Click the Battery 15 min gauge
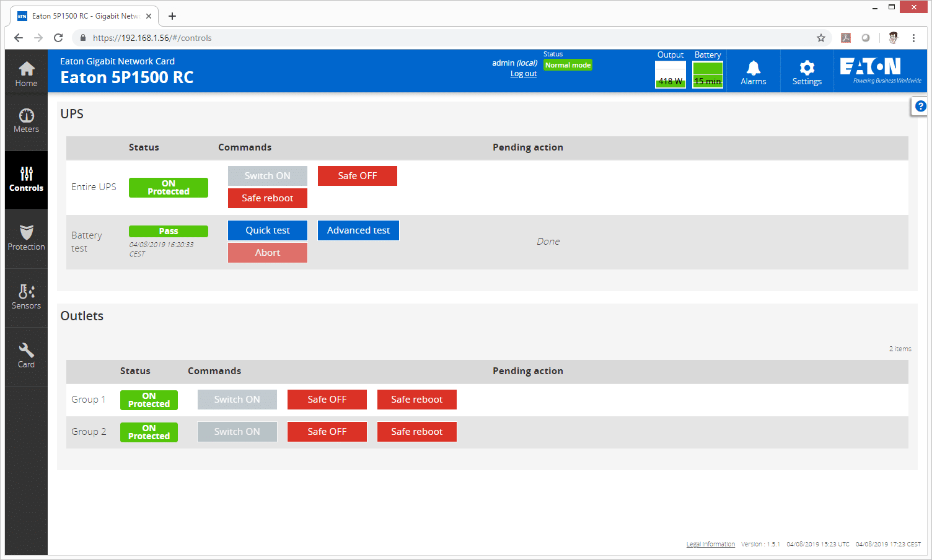 tap(708, 74)
